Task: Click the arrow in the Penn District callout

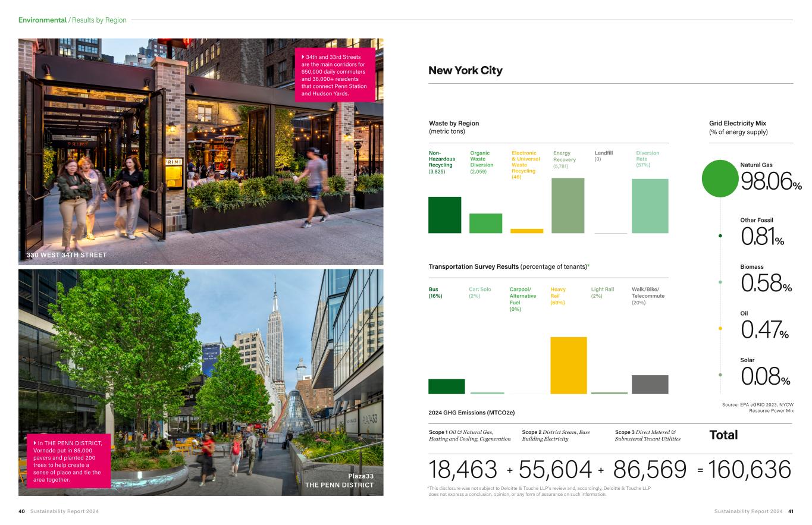Action: point(36,442)
